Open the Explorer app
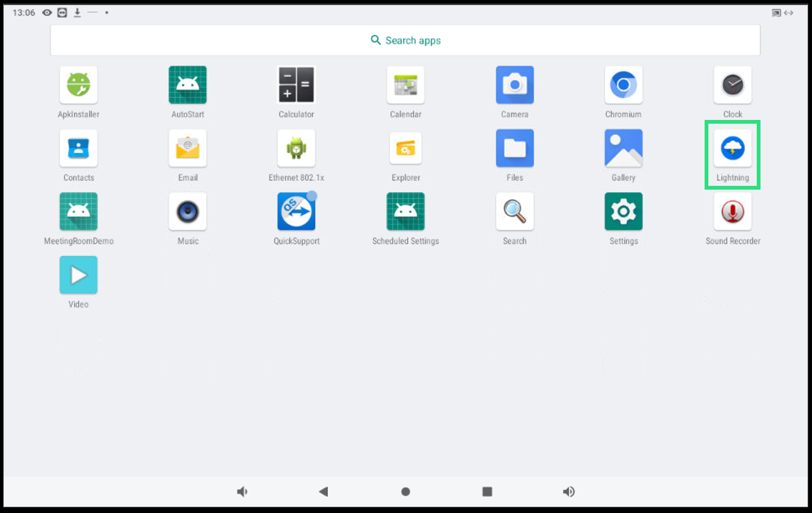812x513 pixels. coord(406,148)
